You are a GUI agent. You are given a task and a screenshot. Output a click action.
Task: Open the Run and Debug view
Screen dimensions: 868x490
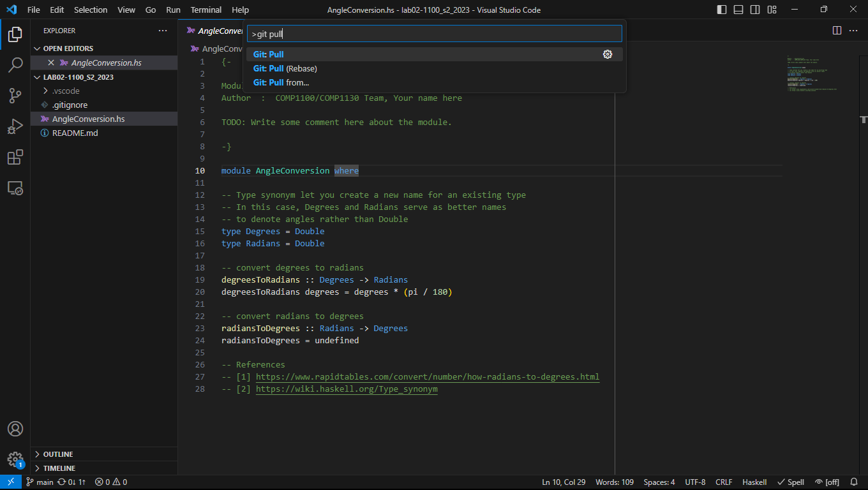[x=15, y=126]
